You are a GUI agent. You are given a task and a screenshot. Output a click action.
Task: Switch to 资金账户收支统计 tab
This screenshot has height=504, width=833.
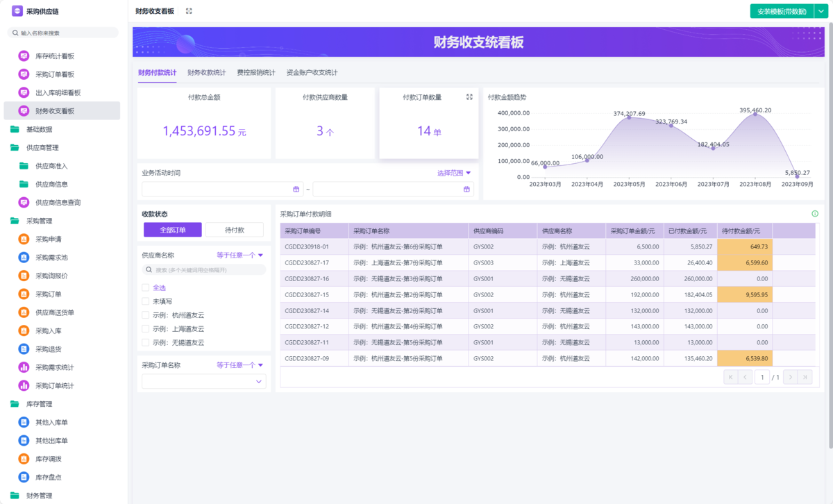[312, 72]
